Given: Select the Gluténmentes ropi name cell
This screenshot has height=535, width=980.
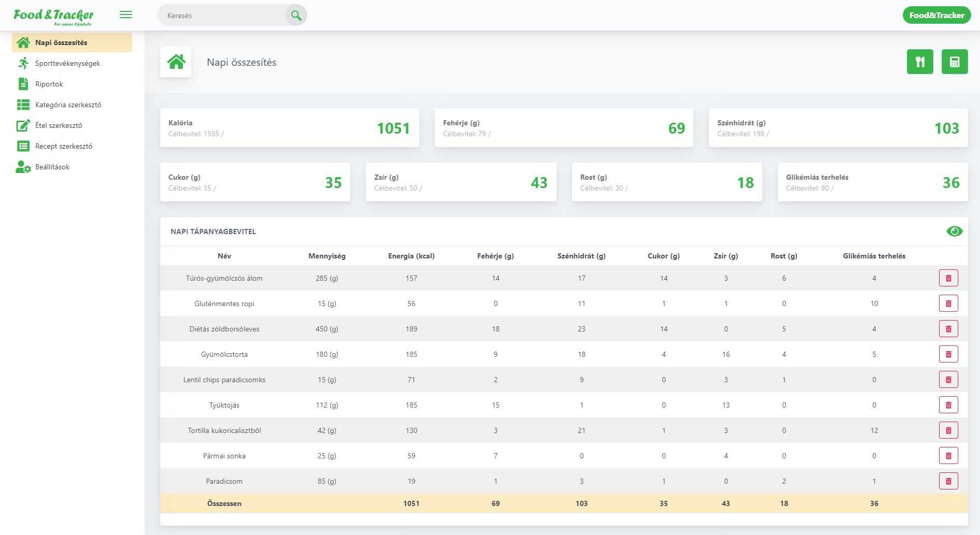Looking at the screenshot, I should point(224,303).
